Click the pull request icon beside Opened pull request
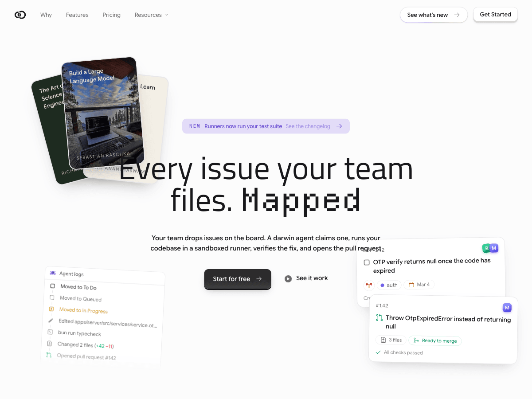532x399 pixels. click(x=49, y=355)
